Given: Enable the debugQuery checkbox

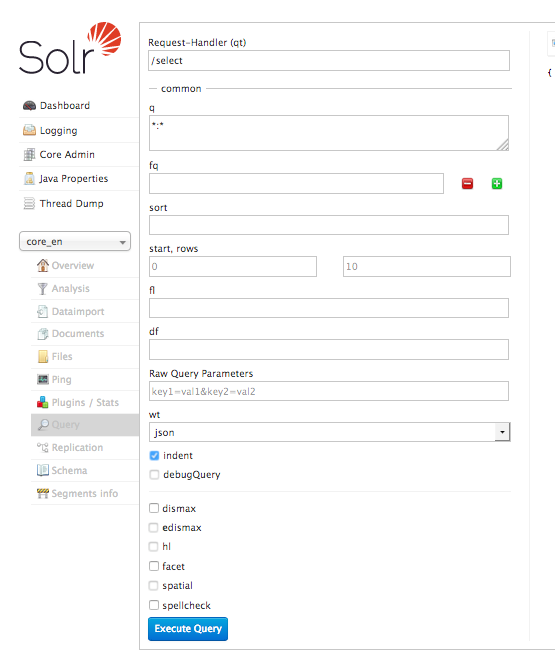Looking at the screenshot, I should pos(154,474).
